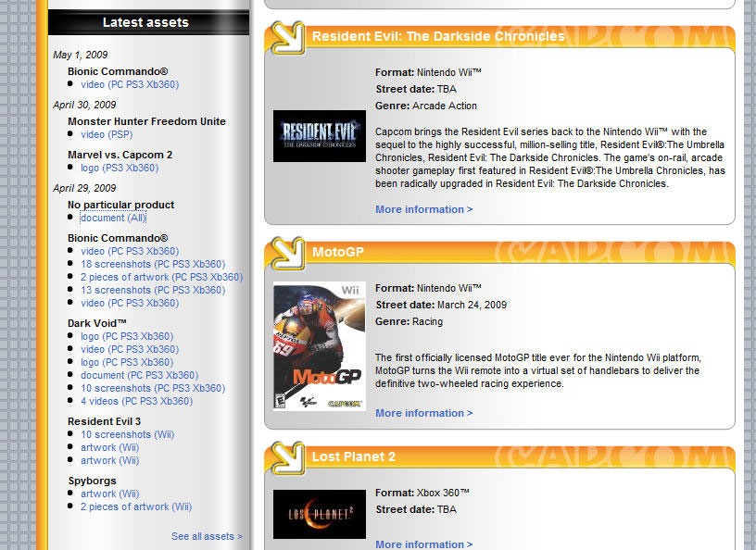Open Spyborgs 2 pieces of artwork (Wii)
Image resolution: width=756 pixels, height=550 pixels.
pyautogui.click(x=136, y=506)
